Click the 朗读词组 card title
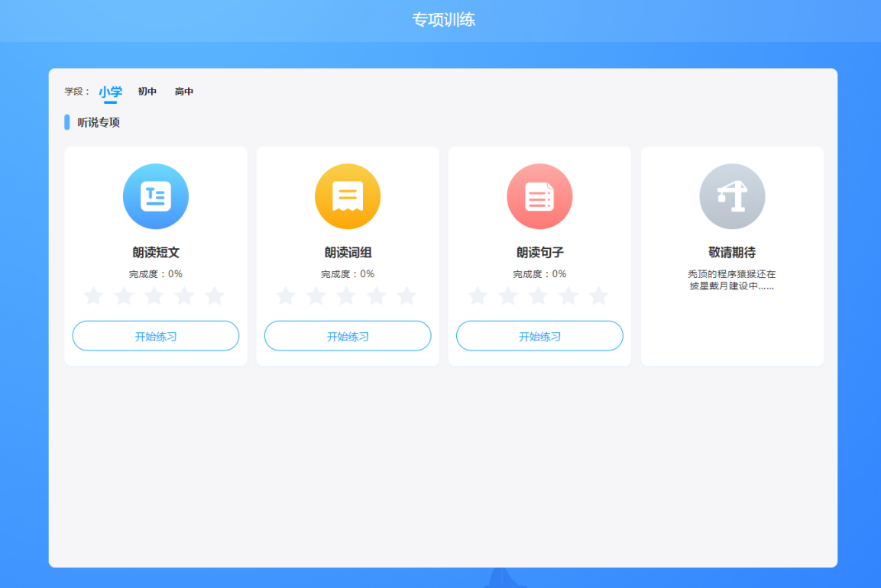 tap(348, 253)
